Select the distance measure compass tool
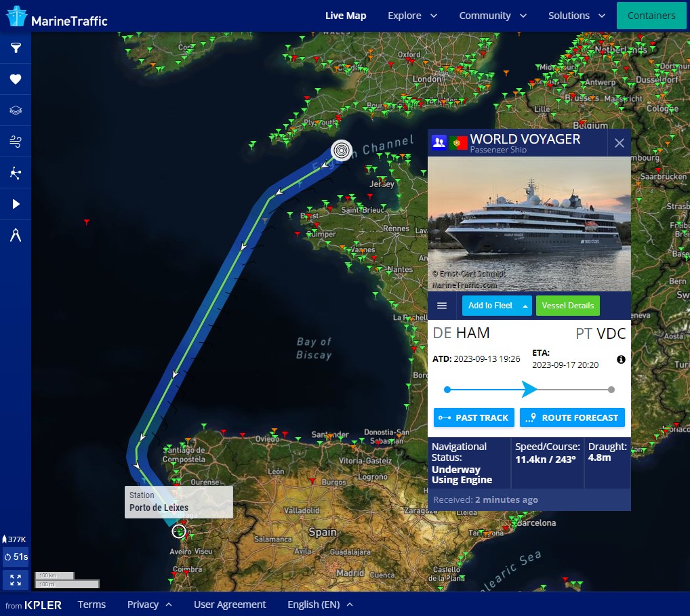The width and height of the screenshot is (690, 616). 16,235
